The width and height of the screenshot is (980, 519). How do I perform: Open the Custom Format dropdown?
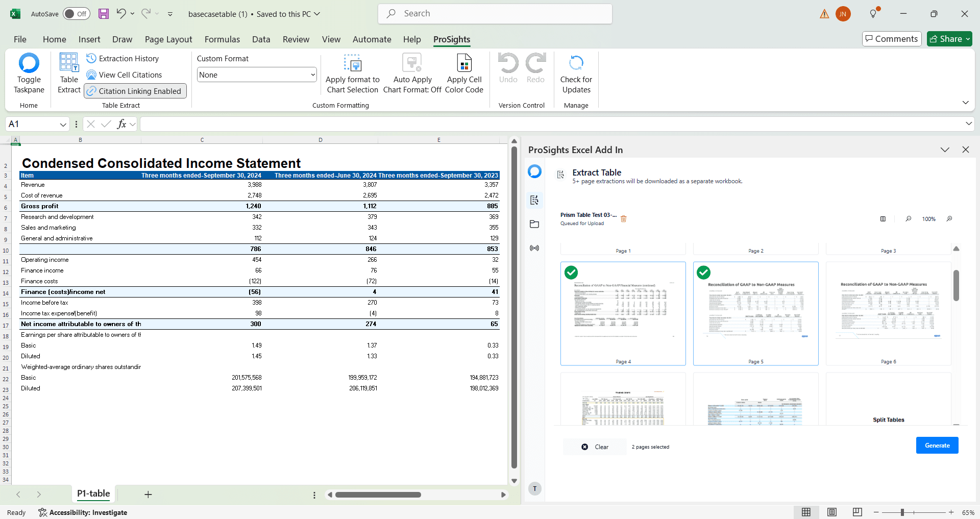[257, 75]
